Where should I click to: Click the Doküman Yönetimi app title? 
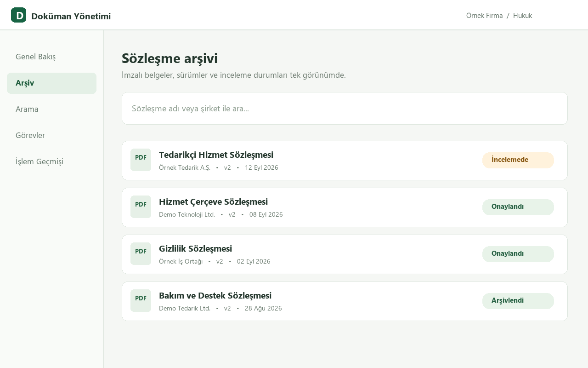pos(71,16)
